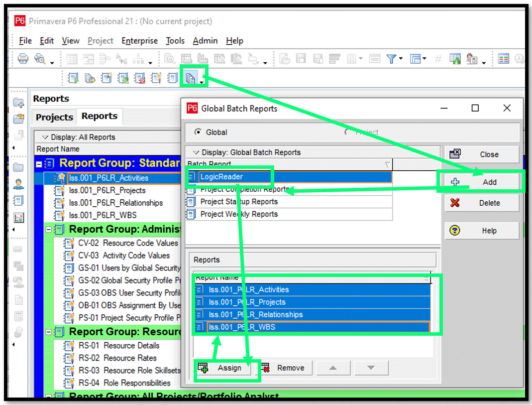
Task: Open the Enterprise menu
Action: click(140, 41)
